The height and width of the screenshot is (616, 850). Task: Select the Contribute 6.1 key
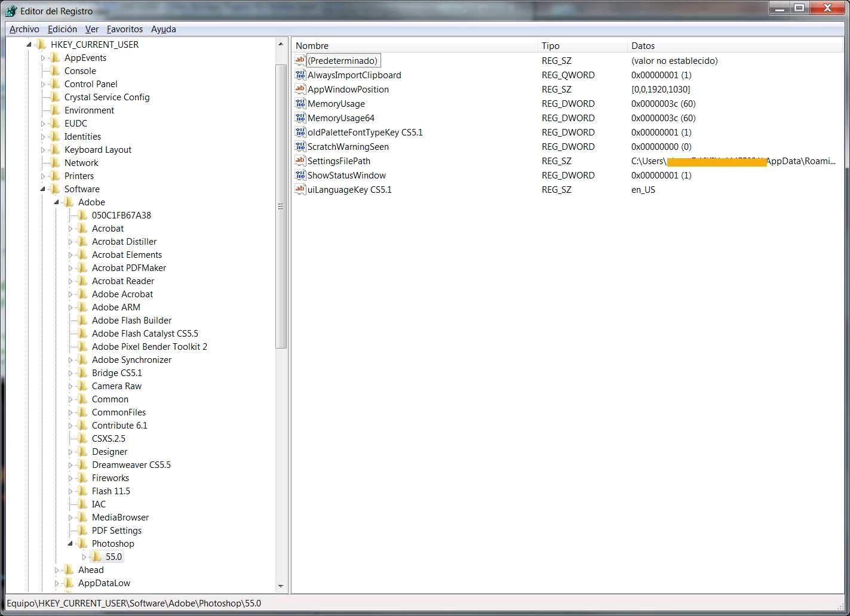[119, 426]
